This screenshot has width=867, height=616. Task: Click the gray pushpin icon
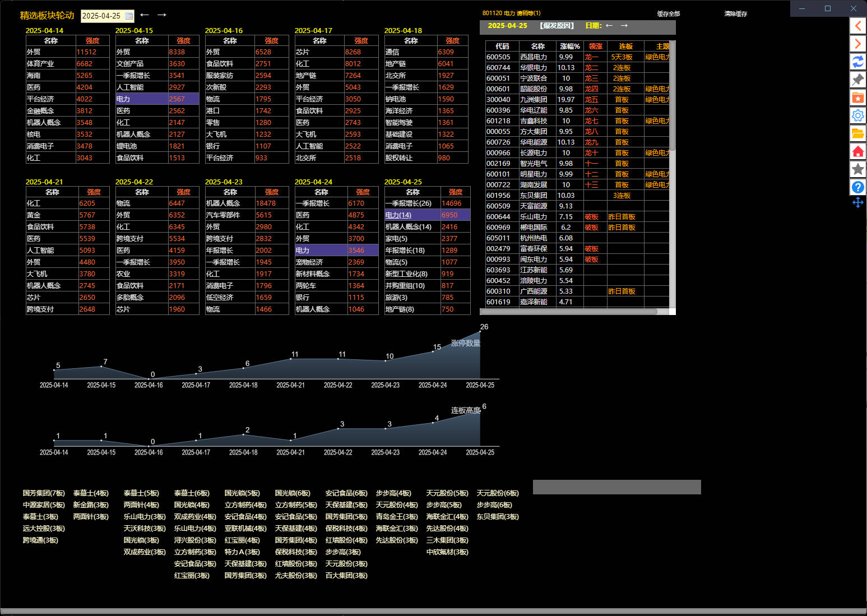click(x=857, y=80)
